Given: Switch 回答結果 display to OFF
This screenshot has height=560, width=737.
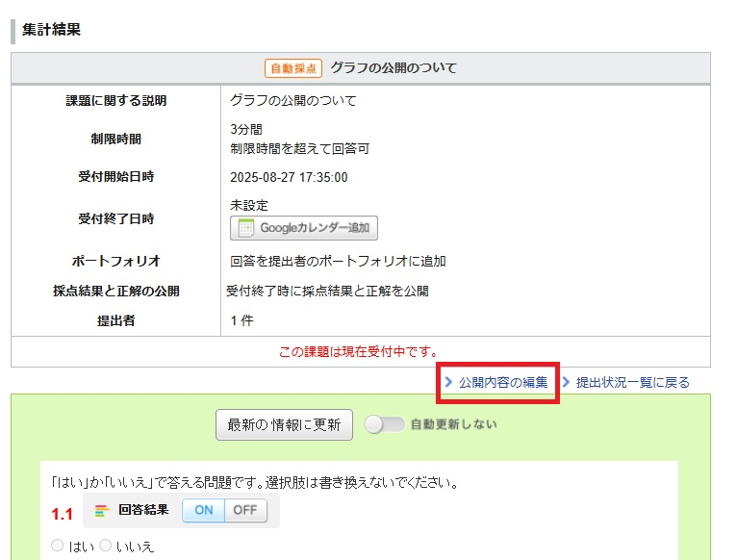Looking at the screenshot, I should [245, 510].
